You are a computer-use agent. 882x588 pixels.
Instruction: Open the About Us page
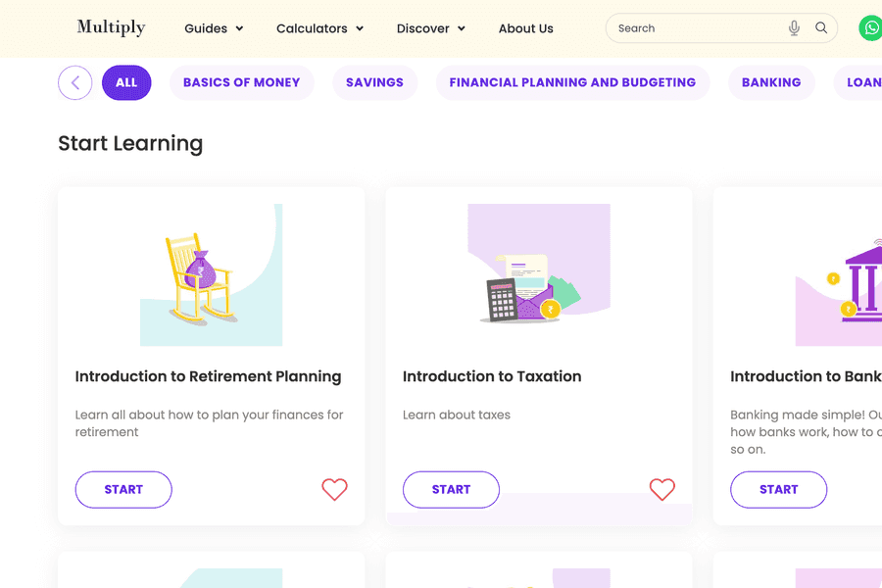click(525, 28)
